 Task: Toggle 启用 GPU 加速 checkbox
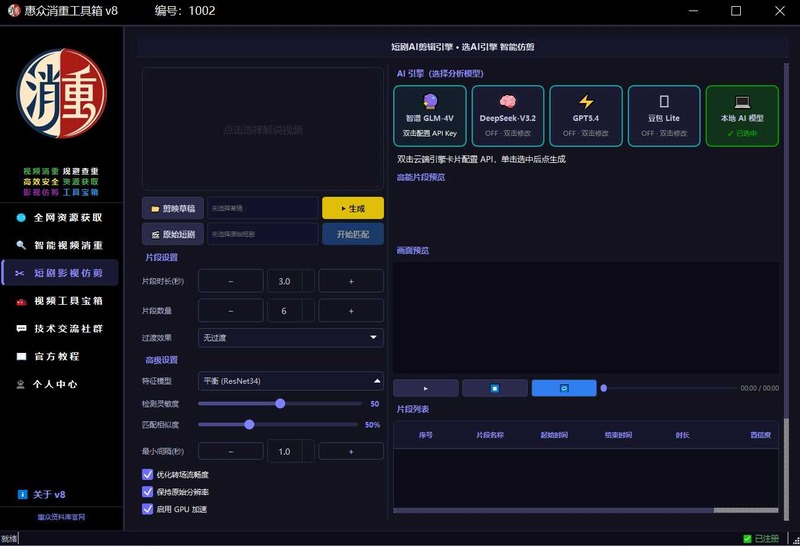coord(147,509)
